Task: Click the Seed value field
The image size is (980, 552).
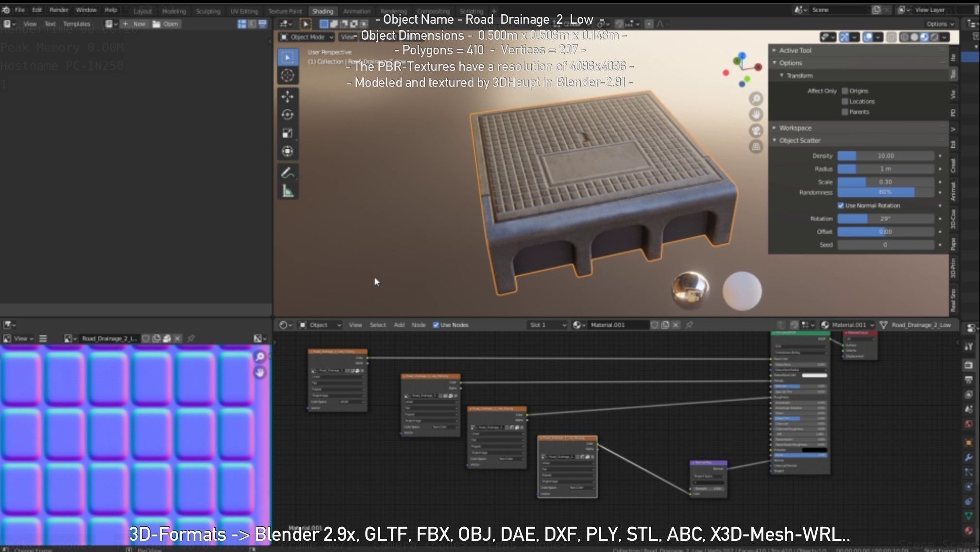Action: (x=886, y=245)
